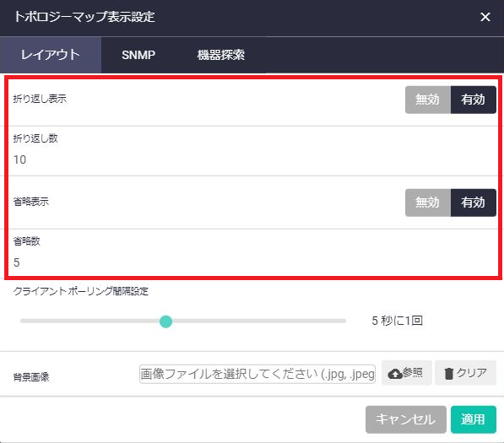Viewport: 504px width, 443px height.
Task: Set 折り返し表示 to 有効
Action: [473, 100]
